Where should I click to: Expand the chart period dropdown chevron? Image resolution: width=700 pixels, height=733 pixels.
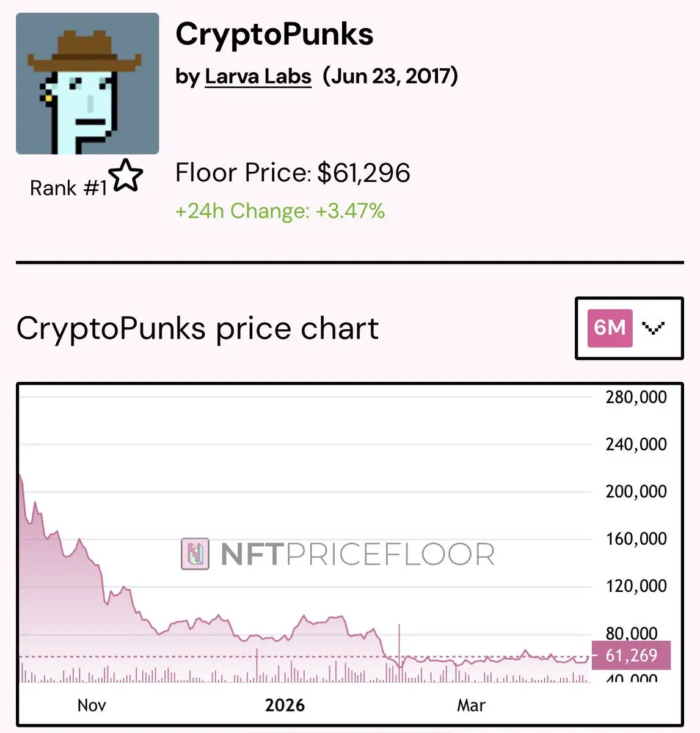pos(653,329)
